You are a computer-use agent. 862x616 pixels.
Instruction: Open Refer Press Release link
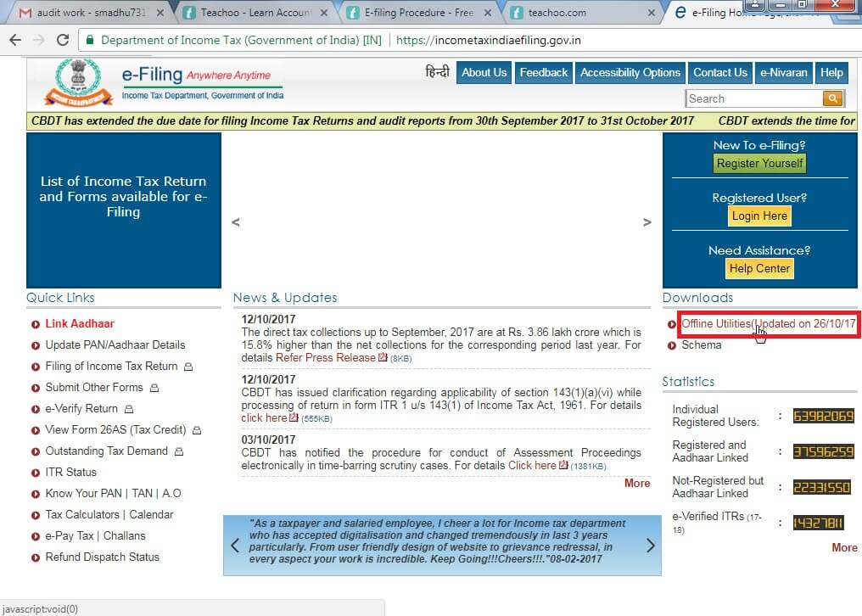pos(326,357)
